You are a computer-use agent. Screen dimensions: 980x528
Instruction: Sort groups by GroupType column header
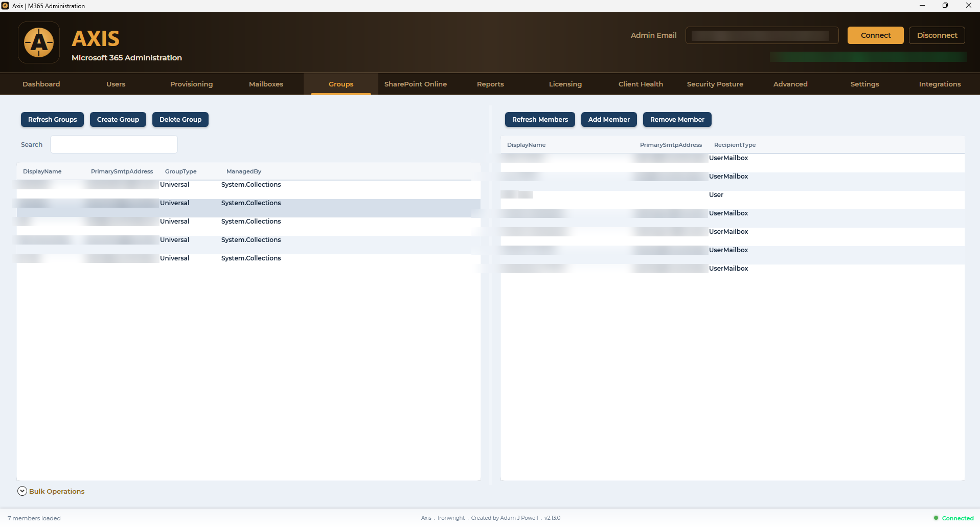(180, 171)
